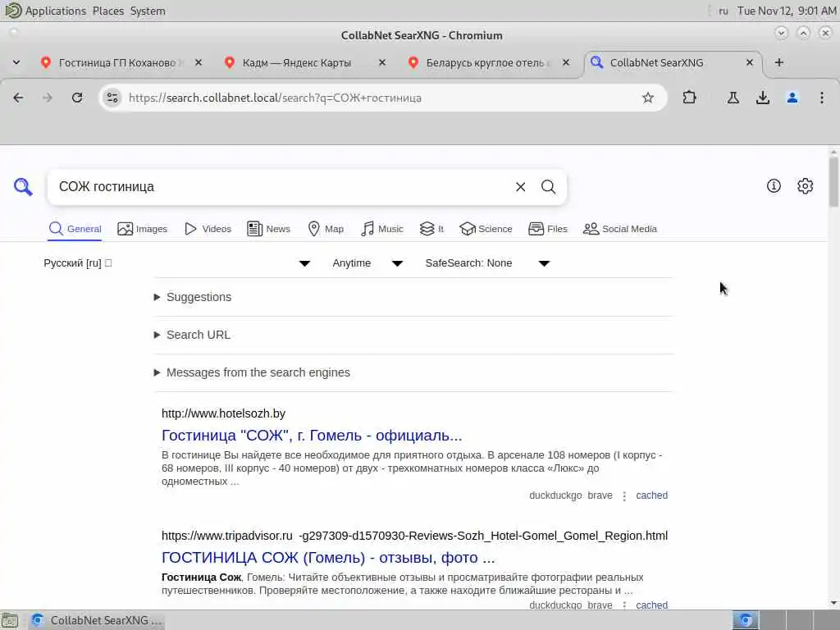This screenshot has width=840, height=630.
Task: Open the Downloads icon
Action: tap(763, 98)
